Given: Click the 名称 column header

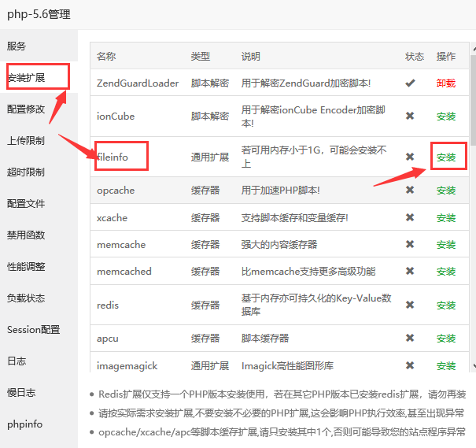Looking at the screenshot, I should point(106,56).
